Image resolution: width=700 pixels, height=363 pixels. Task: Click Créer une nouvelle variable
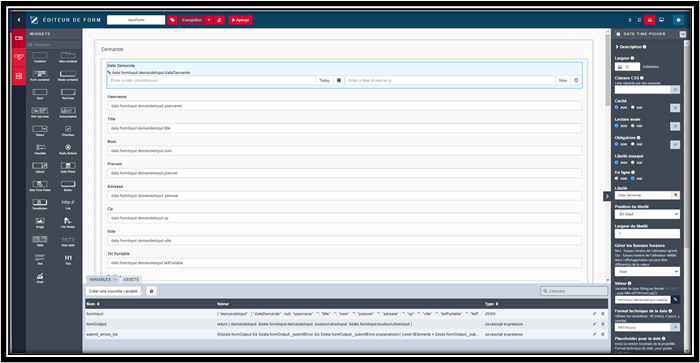pyautogui.click(x=113, y=291)
